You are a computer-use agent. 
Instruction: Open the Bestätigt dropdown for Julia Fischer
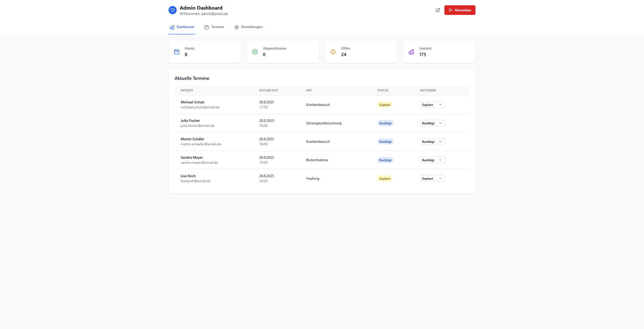[x=432, y=123]
